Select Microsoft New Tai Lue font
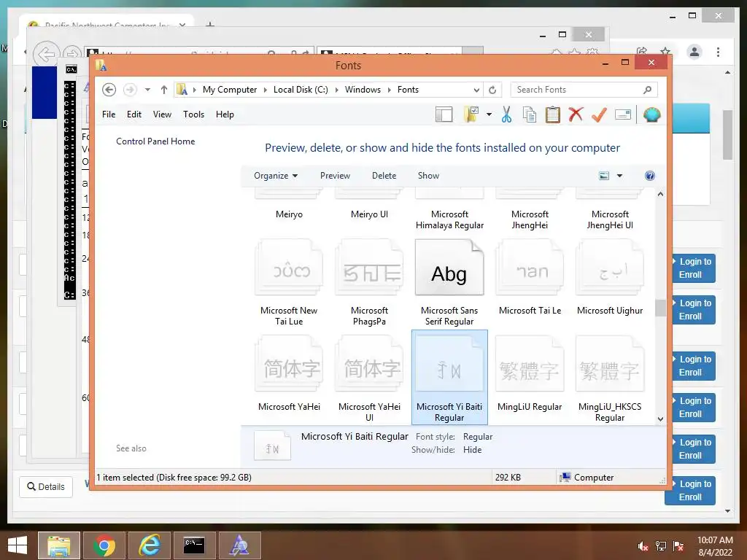 (x=289, y=282)
